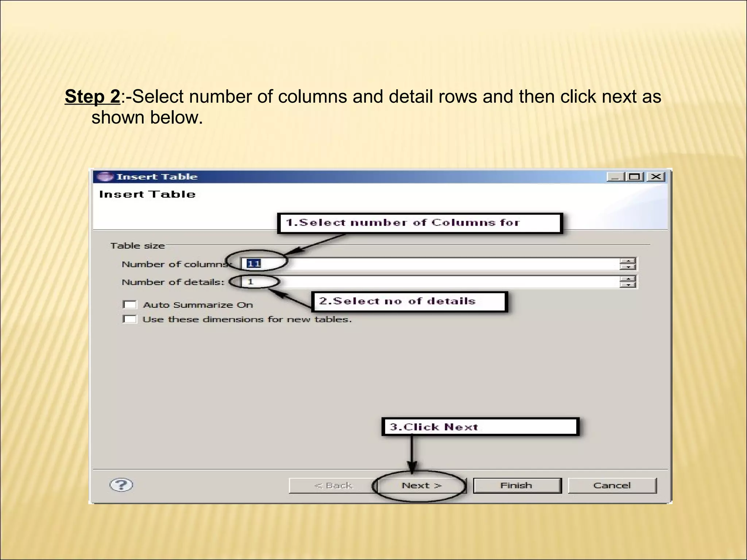
Task: Maximize the Insert Table window
Action: click(x=635, y=177)
